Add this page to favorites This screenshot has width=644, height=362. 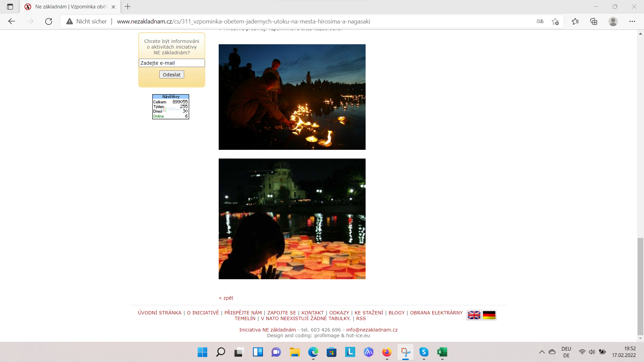pos(555,21)
